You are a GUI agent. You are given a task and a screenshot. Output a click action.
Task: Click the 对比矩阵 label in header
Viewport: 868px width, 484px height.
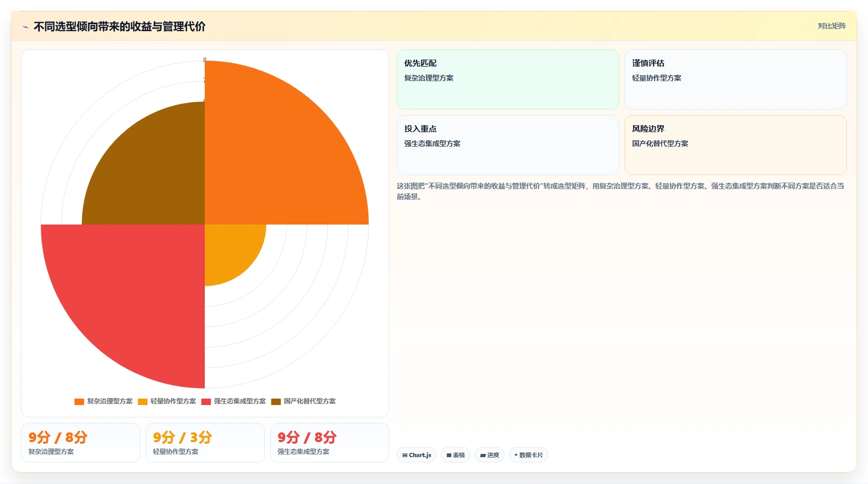tap(831, 26)
